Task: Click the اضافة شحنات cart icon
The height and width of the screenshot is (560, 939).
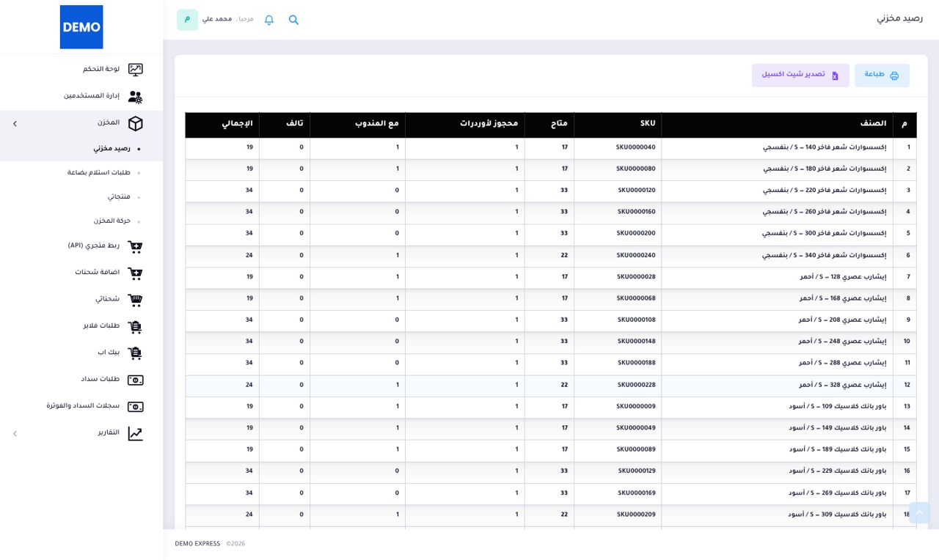Action: [135, 273]
